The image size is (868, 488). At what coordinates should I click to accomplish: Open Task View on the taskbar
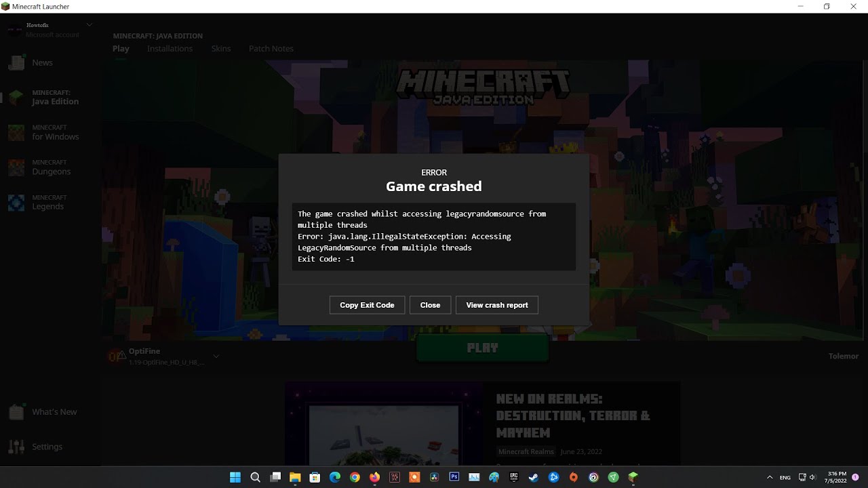[275, 477]
